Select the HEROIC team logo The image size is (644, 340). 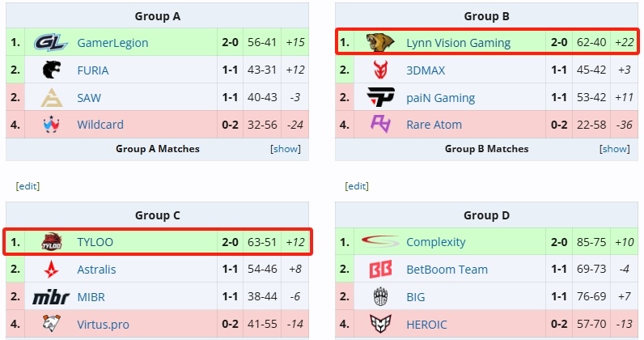tap(381, 325)
